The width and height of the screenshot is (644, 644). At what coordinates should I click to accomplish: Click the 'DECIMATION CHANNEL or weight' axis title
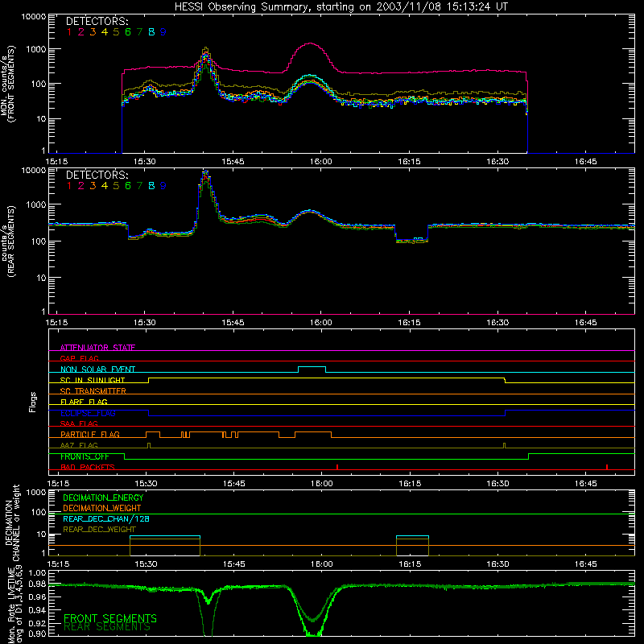12,522
